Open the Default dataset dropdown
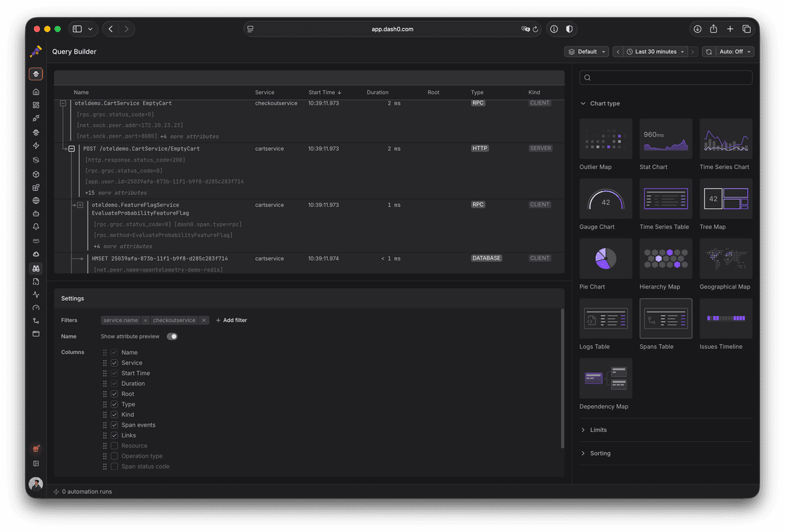The height and width of the screenshot is (532, 785). [x=587, y=52]
